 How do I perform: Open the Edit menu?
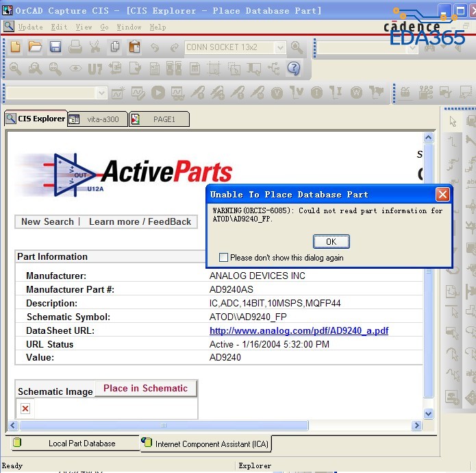(x=59, y=27)
